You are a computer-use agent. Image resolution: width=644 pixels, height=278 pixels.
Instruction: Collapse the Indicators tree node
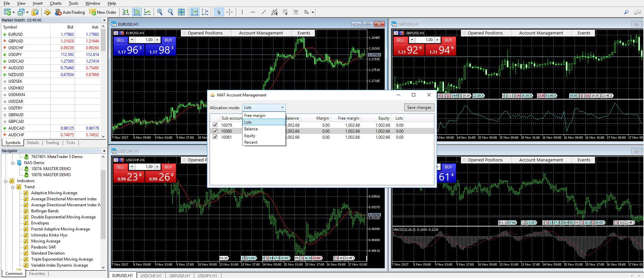6,181
